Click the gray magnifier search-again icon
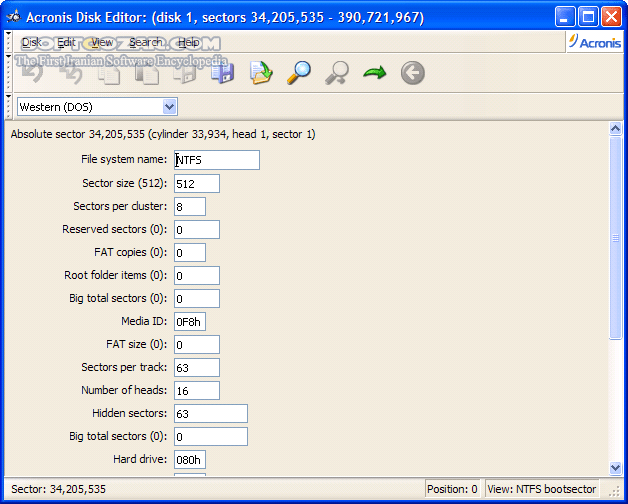Viewport: 628px width, 504px height. click(x=337, y=73)
